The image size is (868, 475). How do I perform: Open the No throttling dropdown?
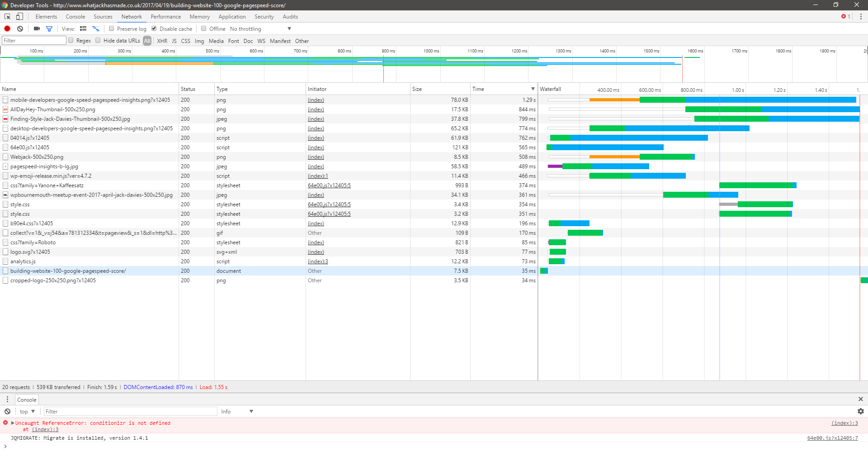click(261, 28)
